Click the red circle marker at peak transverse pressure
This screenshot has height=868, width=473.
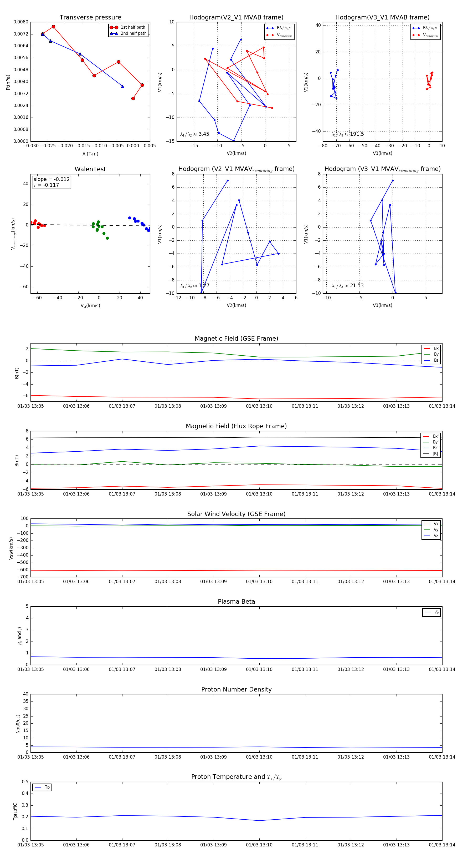click(x=54, y=27)
